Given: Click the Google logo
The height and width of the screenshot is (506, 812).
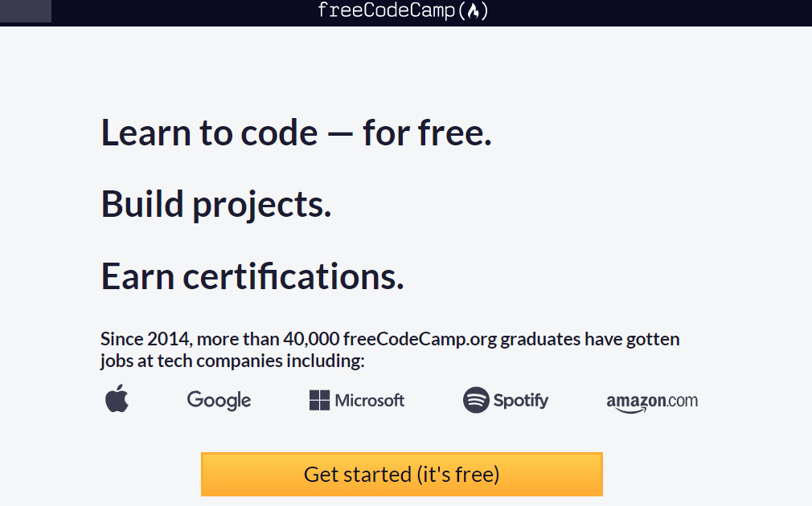Looking at the screenshot, I should [219, 400].
